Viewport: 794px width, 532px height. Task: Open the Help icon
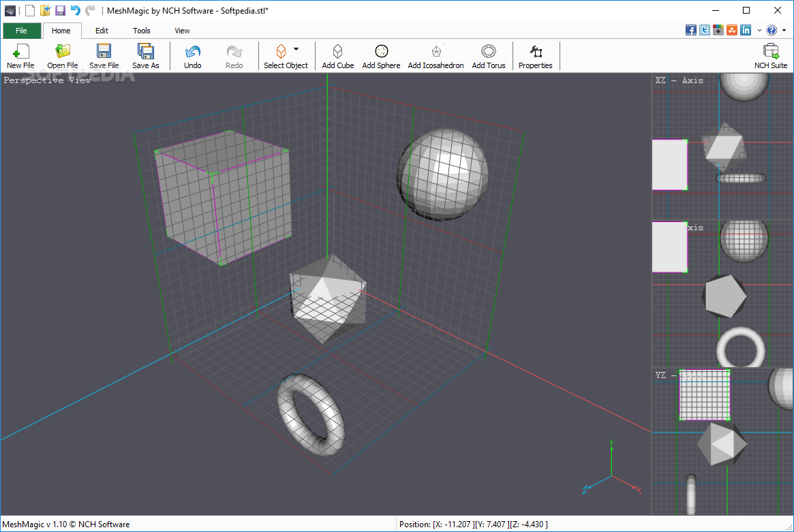(x=772, y=31)
